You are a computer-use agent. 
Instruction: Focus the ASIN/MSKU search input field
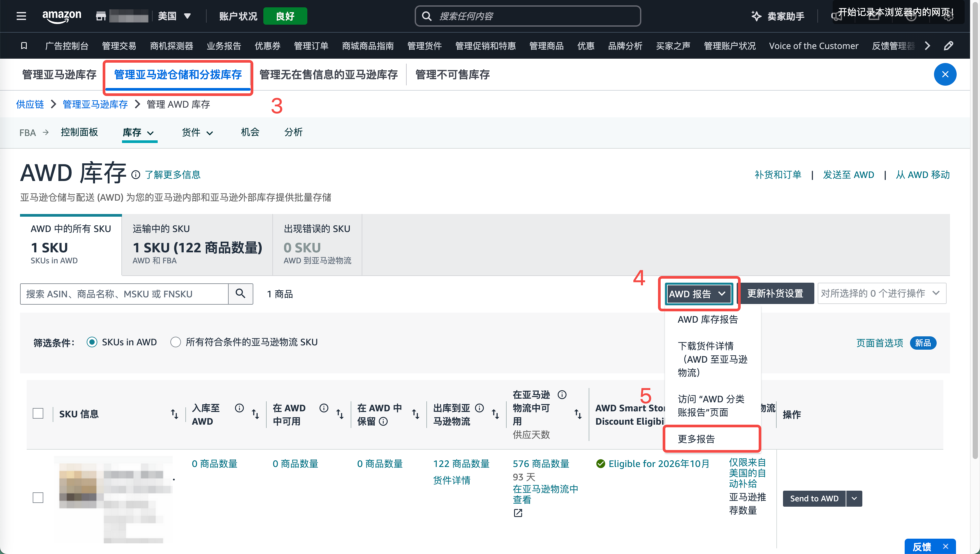pos(124,294)
